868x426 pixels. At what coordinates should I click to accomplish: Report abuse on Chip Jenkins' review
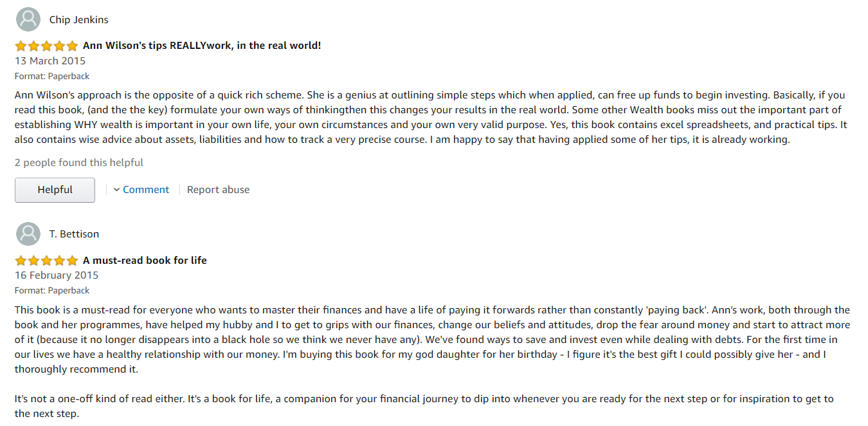pyautogui.click(x=218, y=190)
